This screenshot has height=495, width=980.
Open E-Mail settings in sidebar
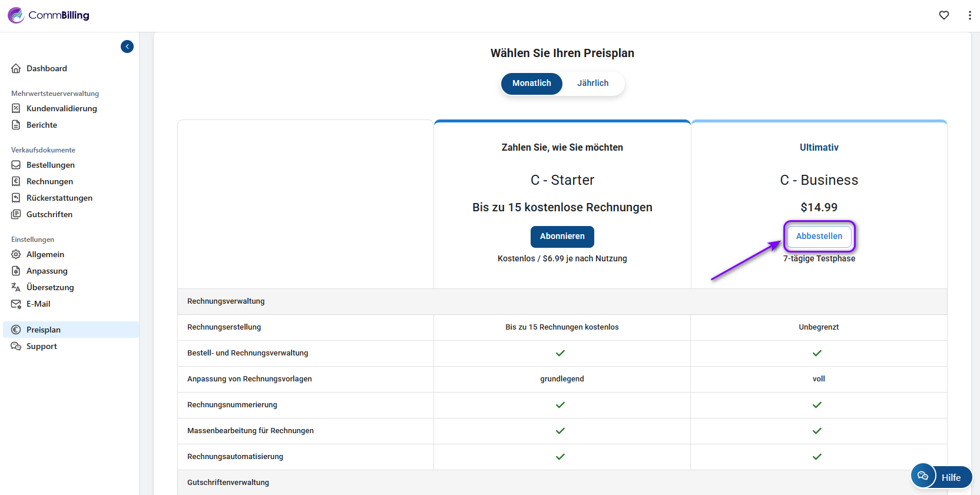pyautogui.click(x=38, y=304)
